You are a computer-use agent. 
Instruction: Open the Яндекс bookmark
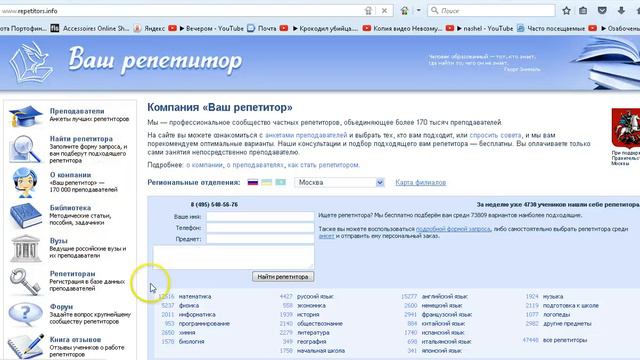pos(149,28)
